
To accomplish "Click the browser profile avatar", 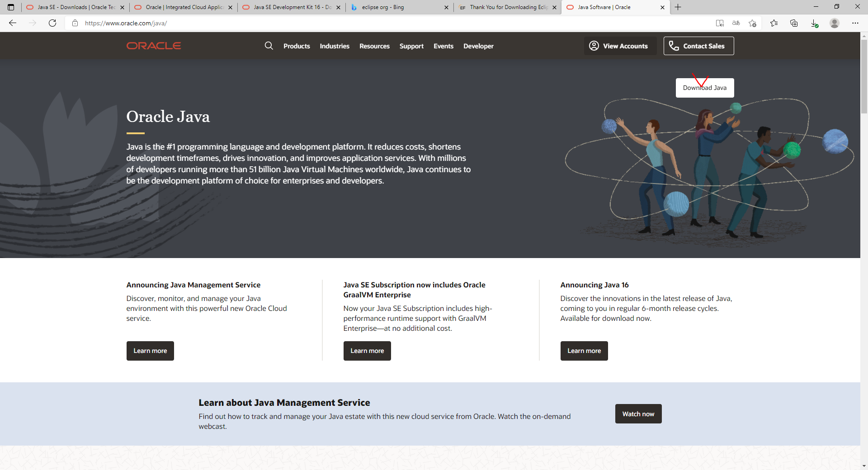I will (835, 23).
